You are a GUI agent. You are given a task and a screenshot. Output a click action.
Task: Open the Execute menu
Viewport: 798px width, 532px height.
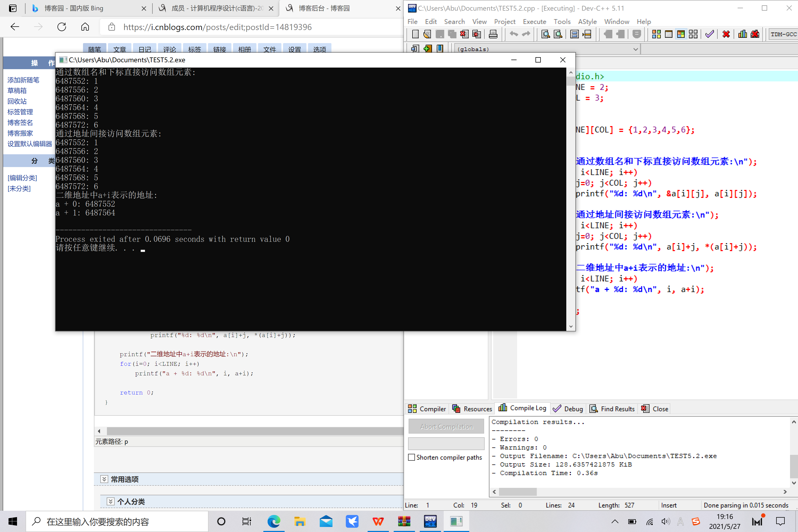pyautogui.click(x=534, y=22)
